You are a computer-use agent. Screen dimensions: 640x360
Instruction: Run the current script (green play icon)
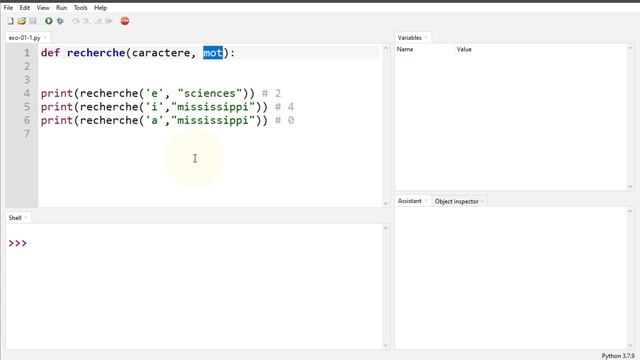click(49, 21)
